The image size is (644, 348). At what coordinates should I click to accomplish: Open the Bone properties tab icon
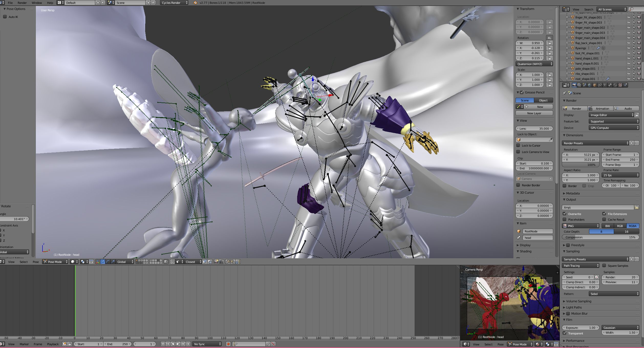click(610, 85)
